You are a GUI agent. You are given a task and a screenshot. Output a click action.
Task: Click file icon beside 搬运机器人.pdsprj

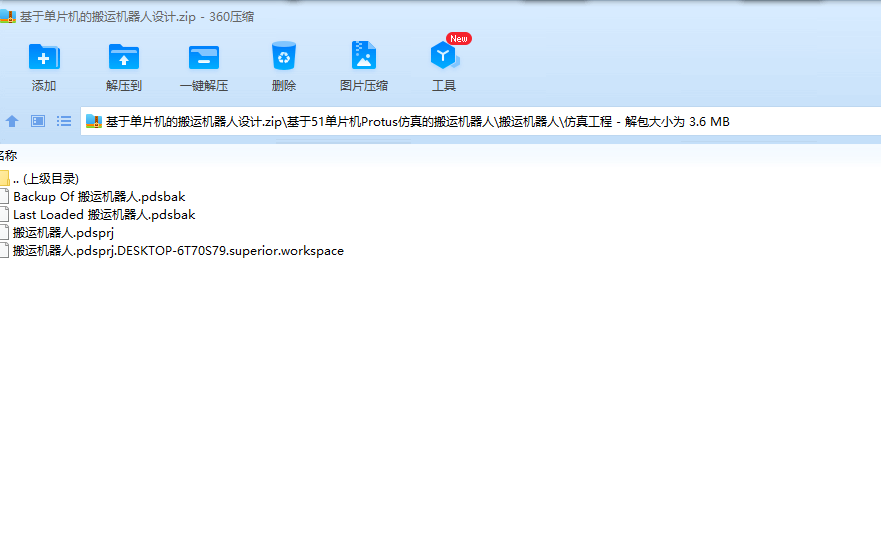4,233
